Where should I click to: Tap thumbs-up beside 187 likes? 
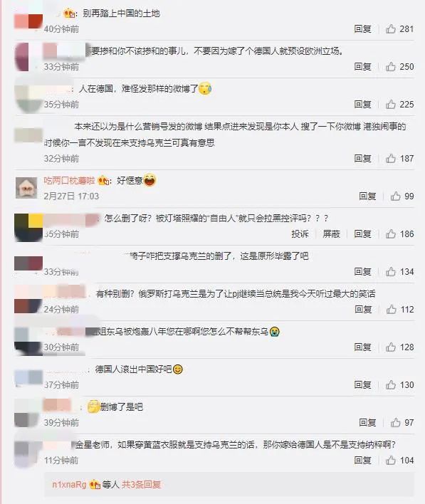(x=391, y=158)
